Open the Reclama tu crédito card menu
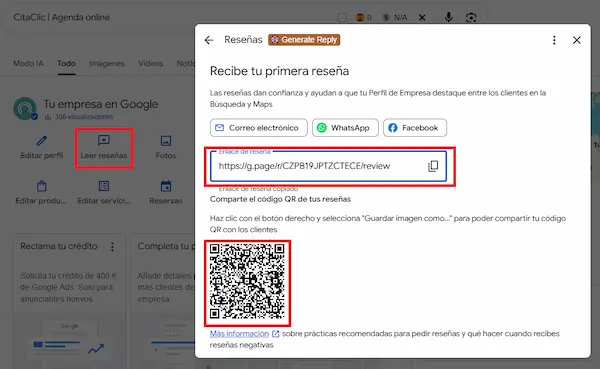The width and height of the screenshot is (600, 369). click(112, 247)
